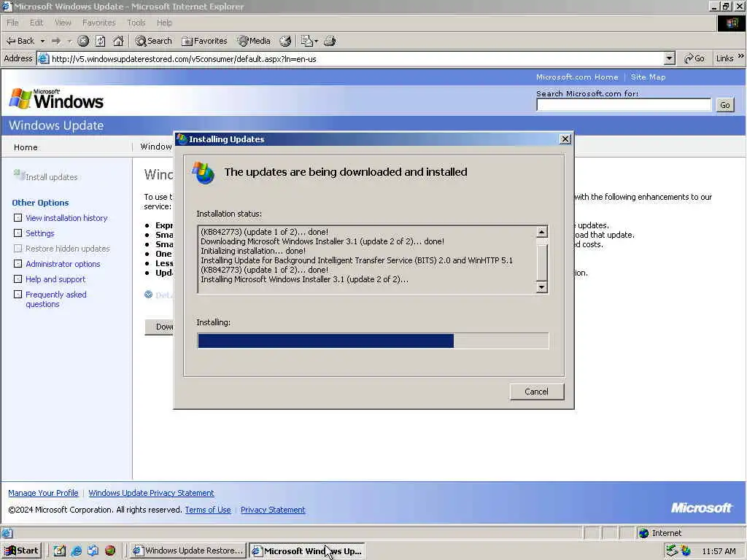Click the Back arrow in IE toolbar
Viewport: 747px width, 560px height.
tap(20, 41)
